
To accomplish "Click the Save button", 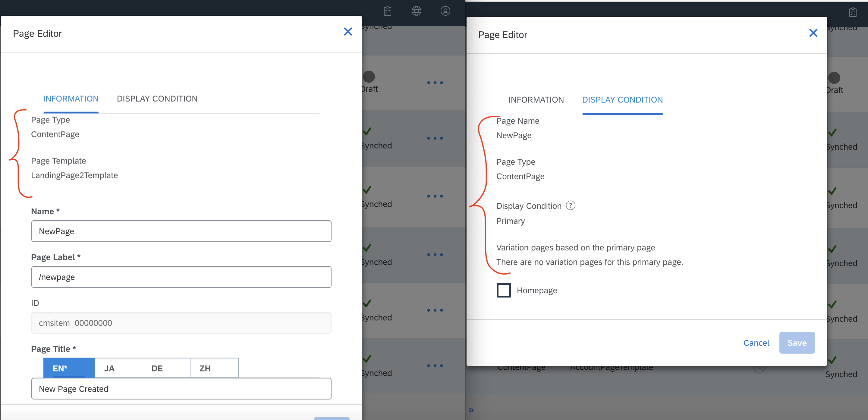I will click(797, 343).
